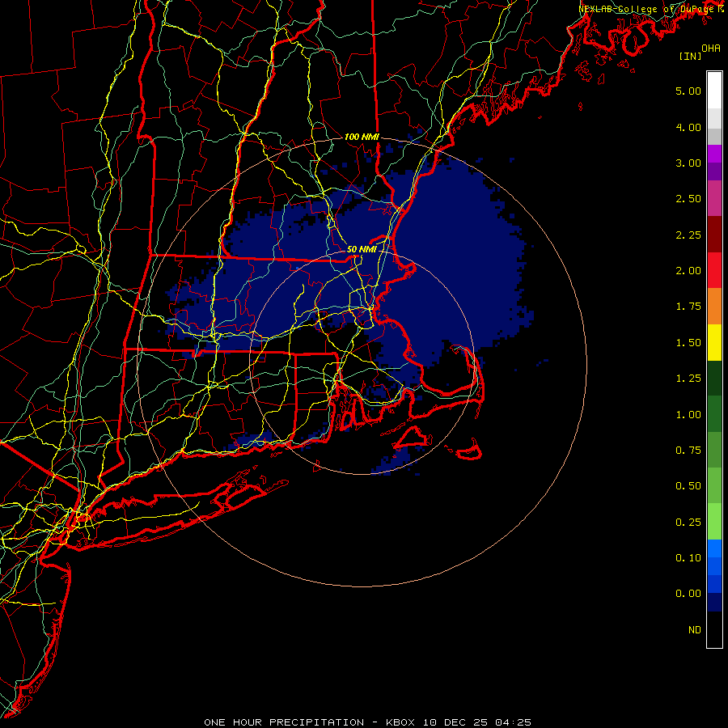Click the ONE HOUR PRECIPITATION title text

coord(284,722)
